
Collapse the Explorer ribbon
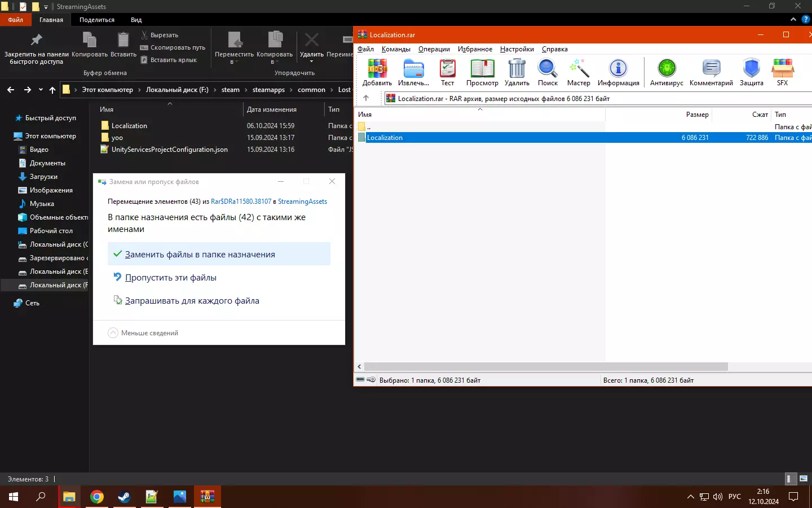tap(793, 19)
